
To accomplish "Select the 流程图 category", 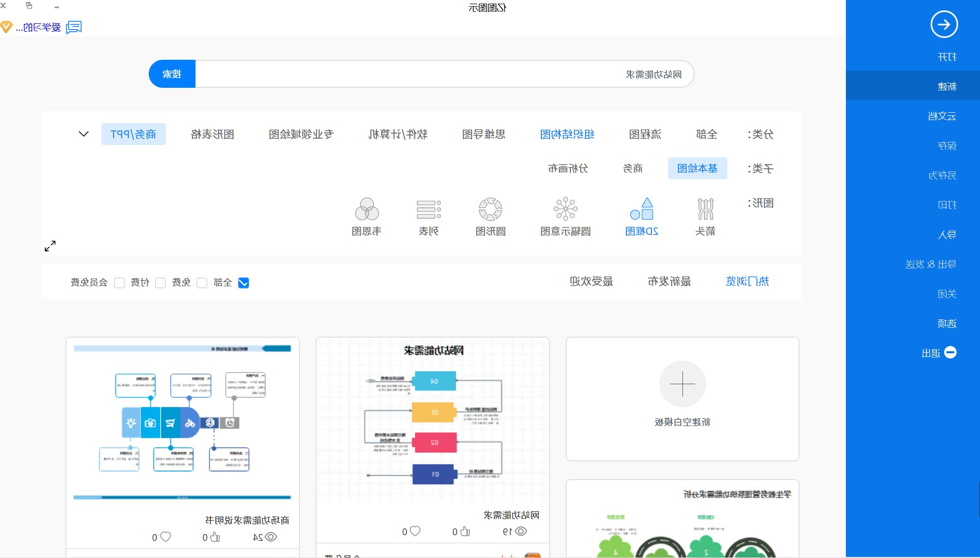I will click(645, 134).
